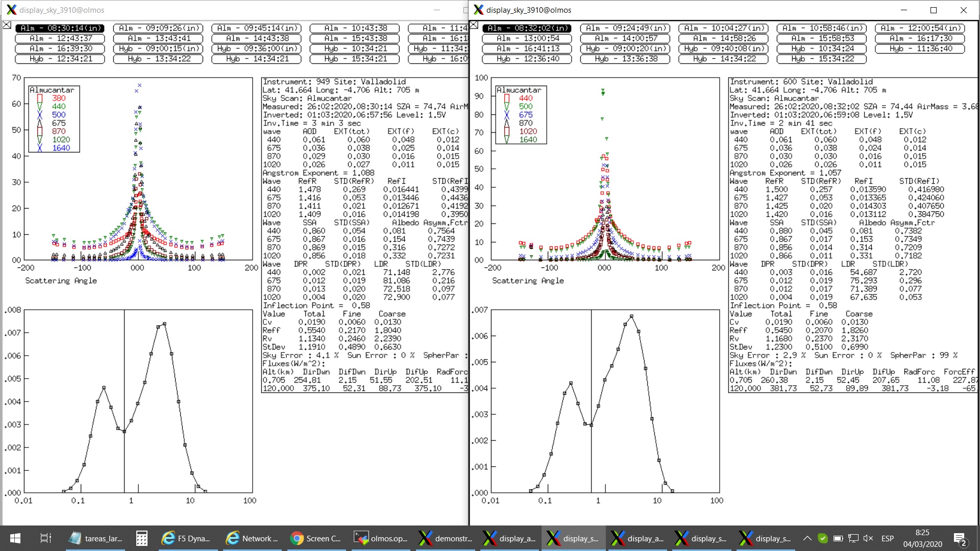The height and width of the screenshot is (551, 980).
Task: Open Hyb 14:34:22 scan in right window
Action: (x=723, y=59)
